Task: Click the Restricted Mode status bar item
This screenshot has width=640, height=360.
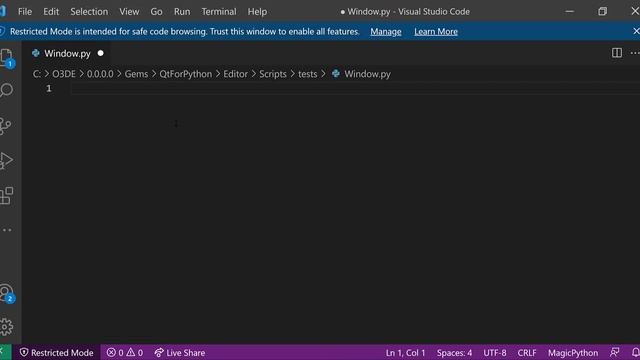Action: pos(56,352)
